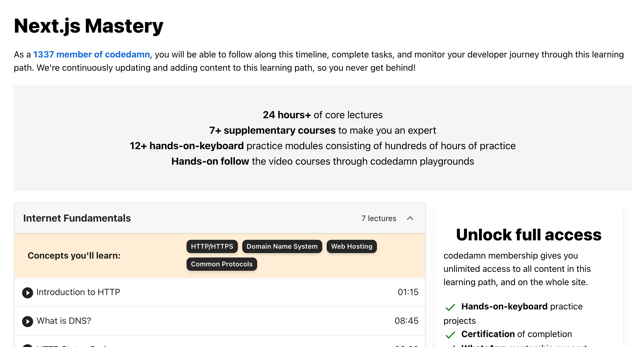Click green checkmark next to Hands-on-keyboard practice
644x347 pixels.
[x=450, y=307]
